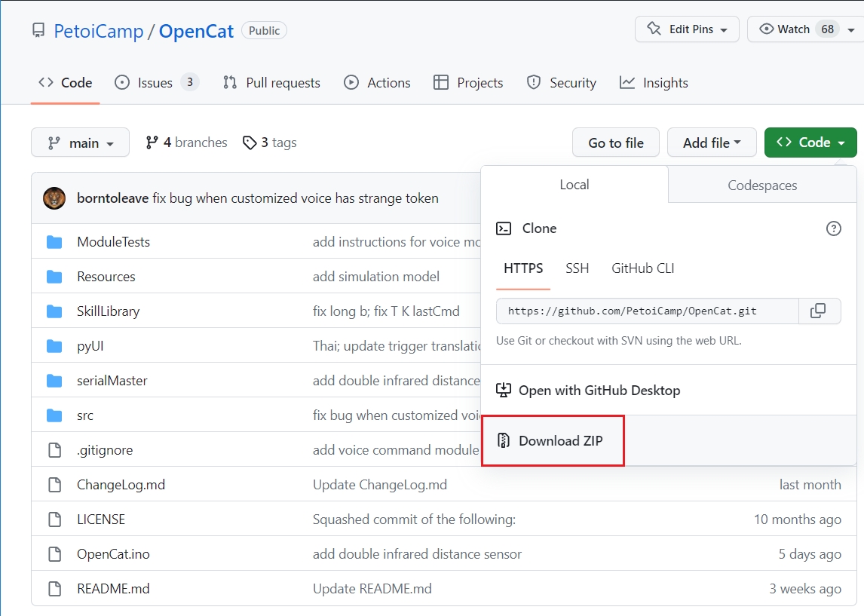864x616 pixels.
Task: Click the Go to file button
Action: (615, 143)
